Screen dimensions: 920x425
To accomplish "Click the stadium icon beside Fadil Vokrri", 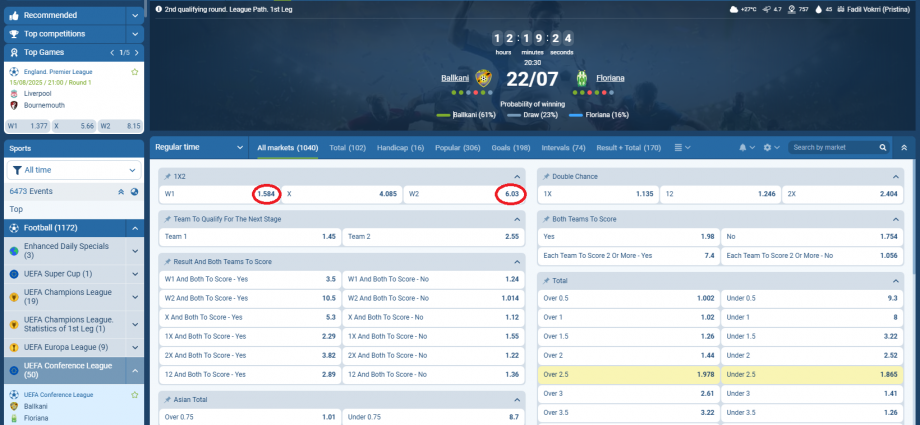I will pyautogui.click(x=841, y=9).
